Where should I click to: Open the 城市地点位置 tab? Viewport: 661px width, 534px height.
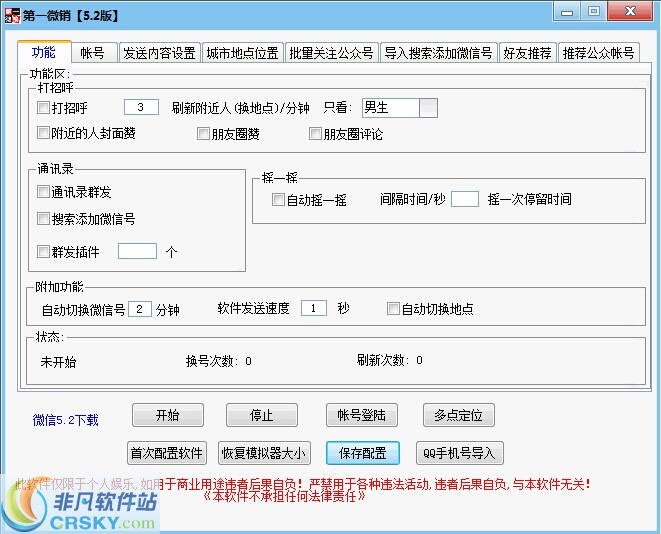(242, 53)
